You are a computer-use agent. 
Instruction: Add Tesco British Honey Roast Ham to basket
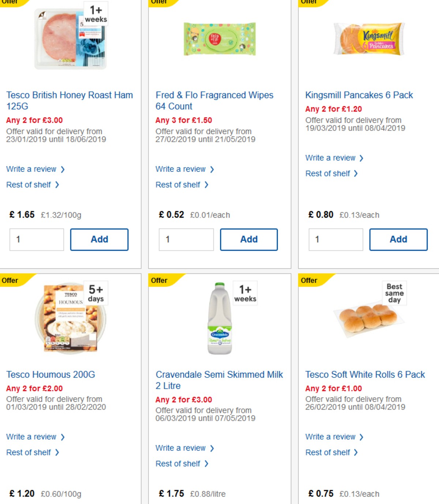tap(99, 239)
